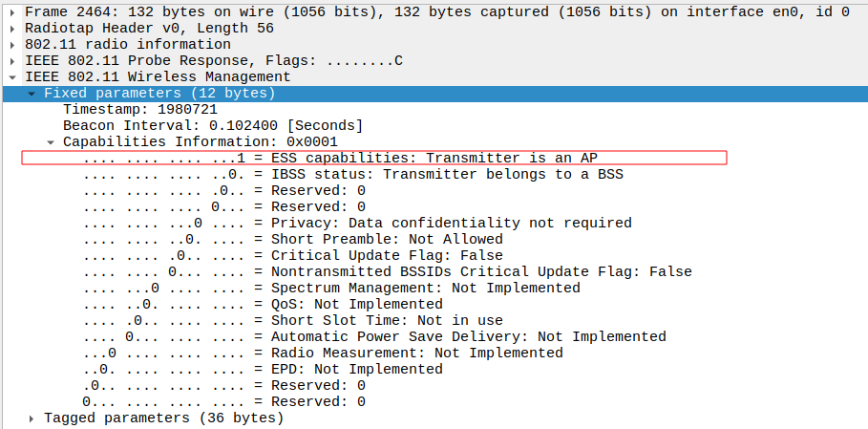The width and height of the screenshot is (868, 429).
Task: Collapse IEEE 802.11 Wireless Management section
Action: click(12, 77)
